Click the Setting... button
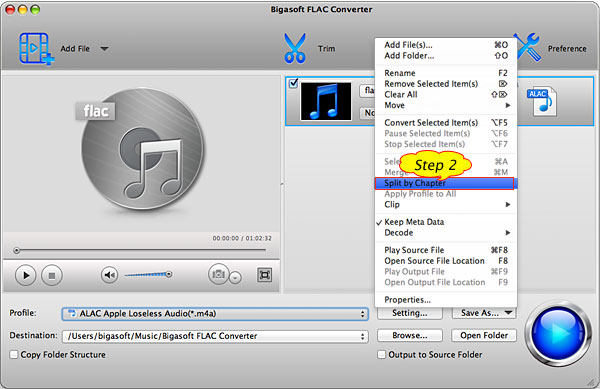 (x=409, y=313)
